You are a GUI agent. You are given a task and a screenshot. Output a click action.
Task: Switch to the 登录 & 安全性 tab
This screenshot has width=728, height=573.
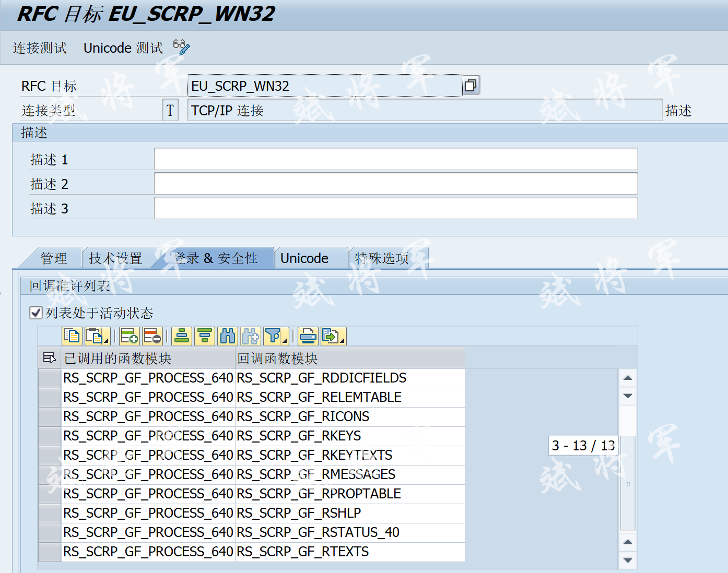click(216, 258)
